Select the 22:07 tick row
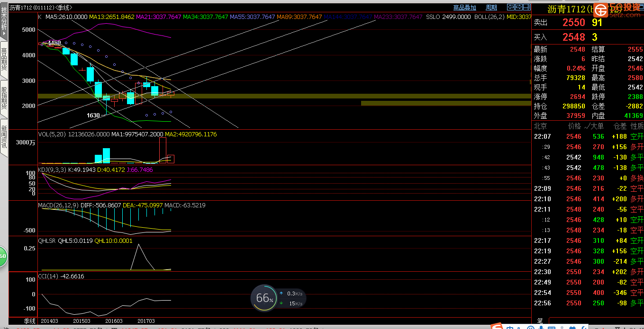Viewport: 644px width, 329px height. [588, 136]
